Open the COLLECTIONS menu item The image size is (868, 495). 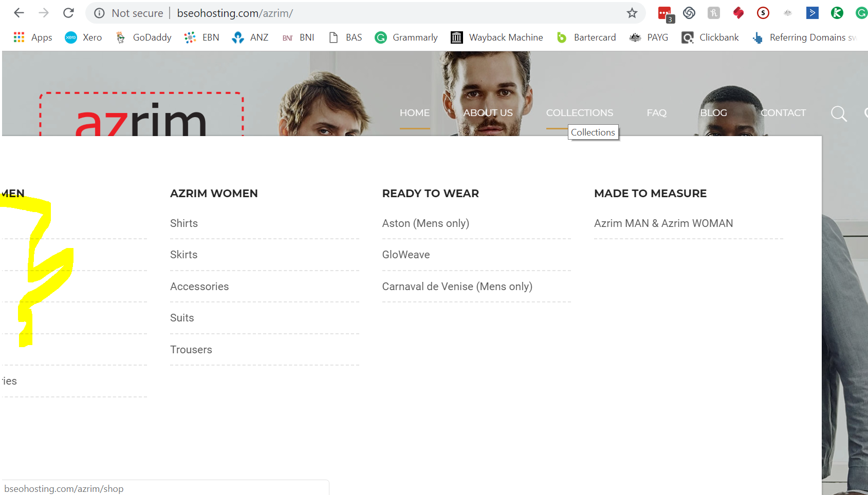tap(580, 113)
